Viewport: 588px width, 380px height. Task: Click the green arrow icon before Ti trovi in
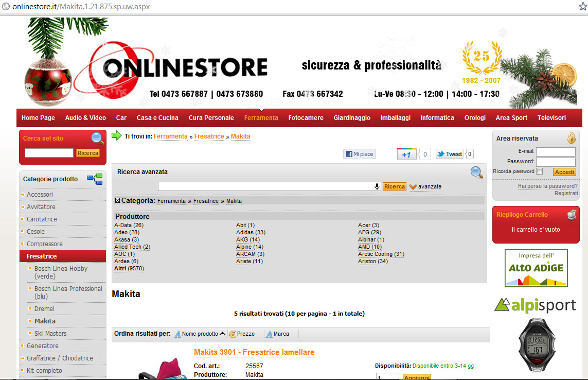click(117, 135)
